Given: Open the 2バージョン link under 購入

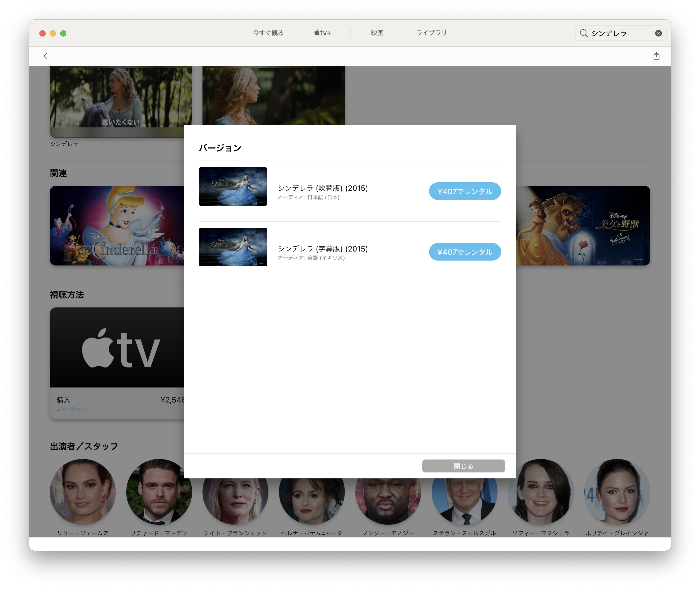Looking at the screenshot, I should pyautogui.click(x=71, y=409).
